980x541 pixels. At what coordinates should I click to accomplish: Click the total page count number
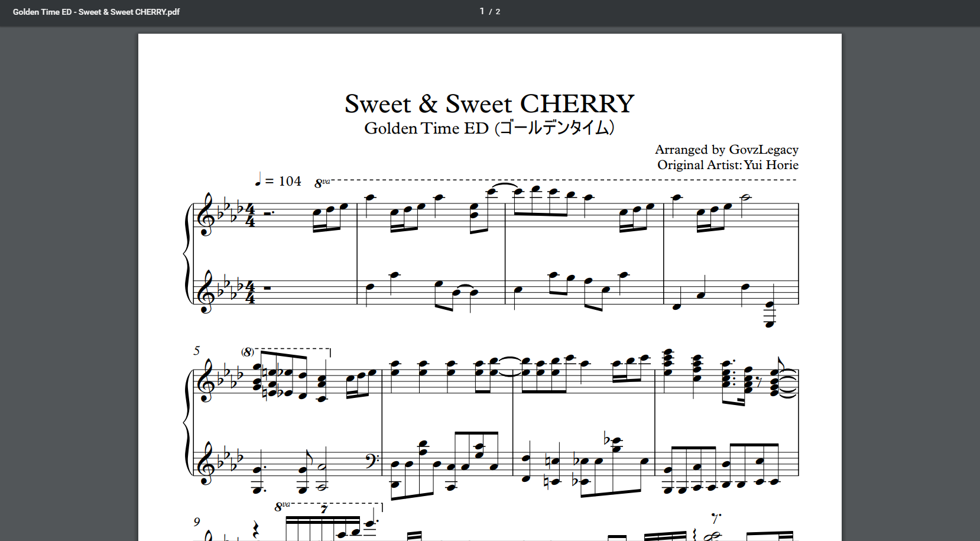(498, 12)
